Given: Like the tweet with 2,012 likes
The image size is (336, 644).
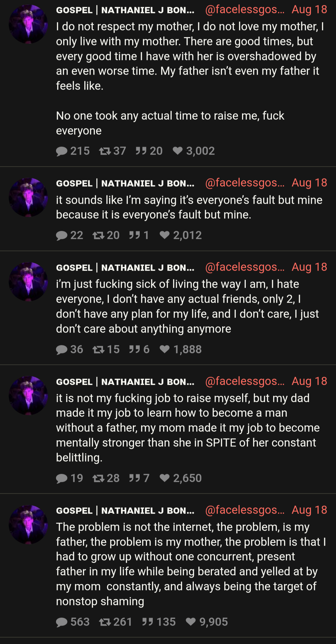Looking at the screenshot, I should click(165, 235).
